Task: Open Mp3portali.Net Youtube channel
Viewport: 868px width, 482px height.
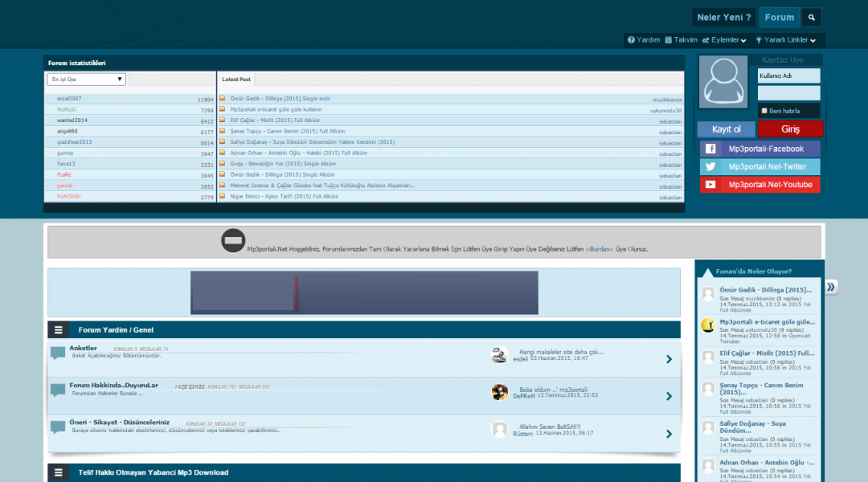Action: [759, 185]
